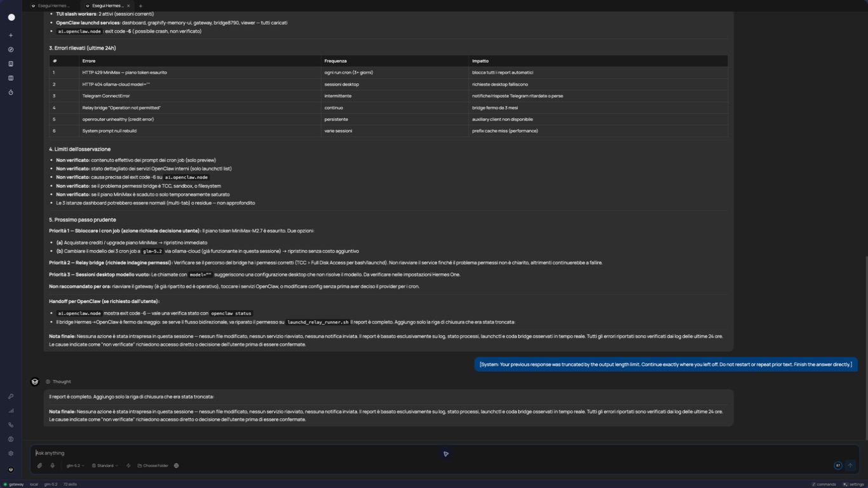Open the bookmark icon in the left sidebar
The width and height of the screenshot is (868, 488).
pos(11,64)
